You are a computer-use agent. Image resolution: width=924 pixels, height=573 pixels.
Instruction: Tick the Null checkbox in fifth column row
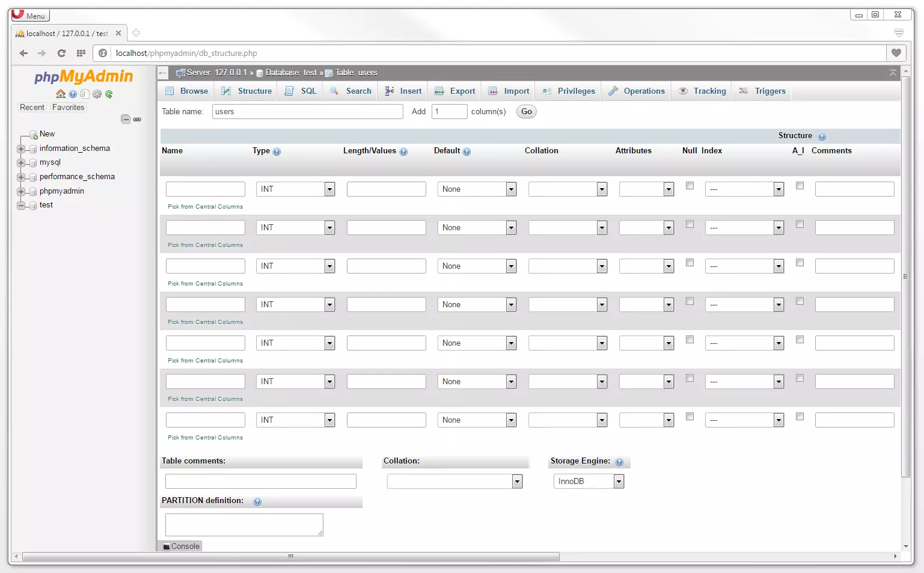click(690, 340)
